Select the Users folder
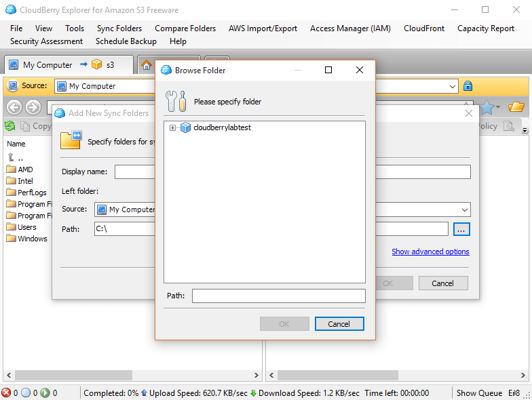Viewport: 532px width, 400px height. tap(22, 227)
